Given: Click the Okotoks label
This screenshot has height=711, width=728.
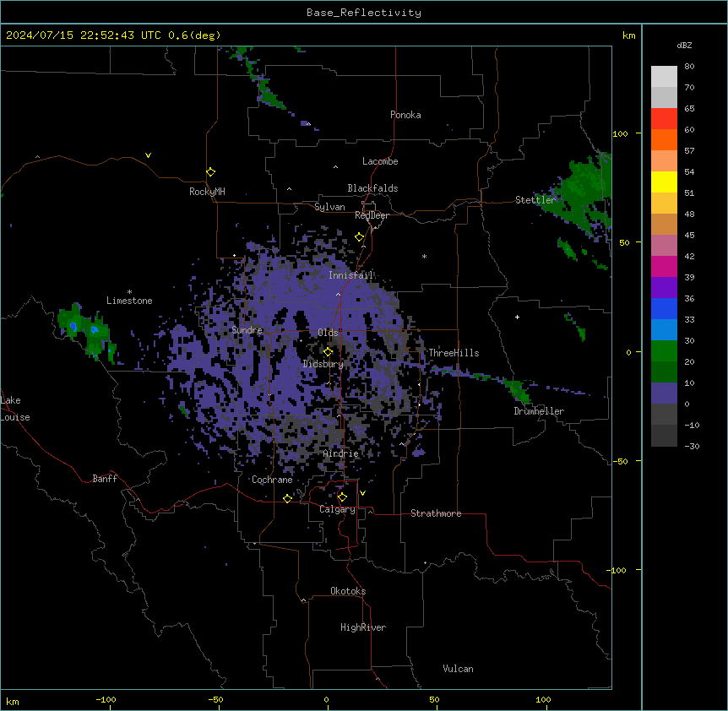Looking at the screenshot, I should [348, 591].
